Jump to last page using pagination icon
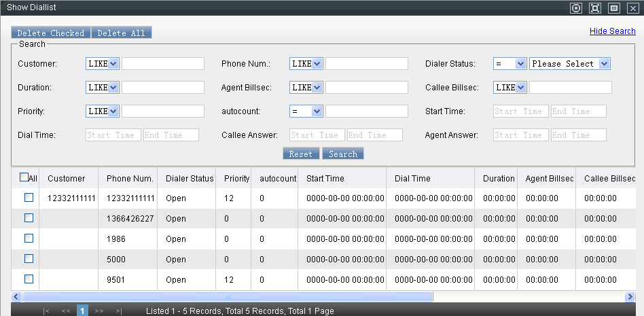Viewport: 644px width, 316px height. pos(119,311)
